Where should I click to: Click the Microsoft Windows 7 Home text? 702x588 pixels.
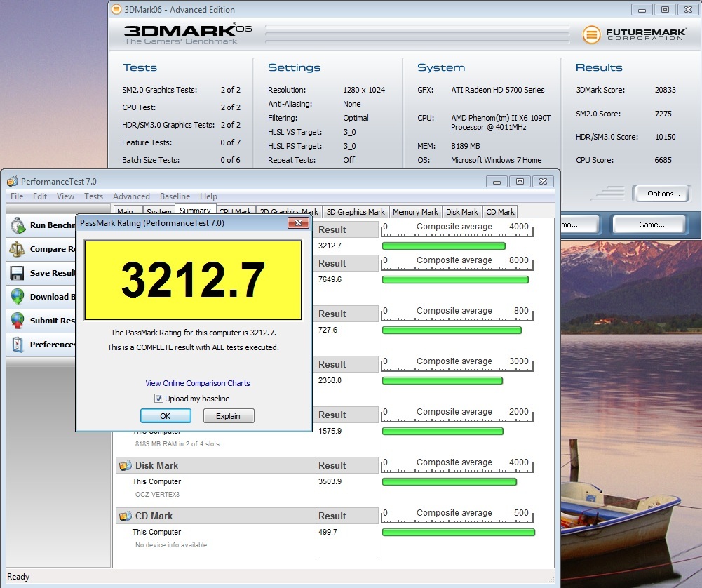496,160
